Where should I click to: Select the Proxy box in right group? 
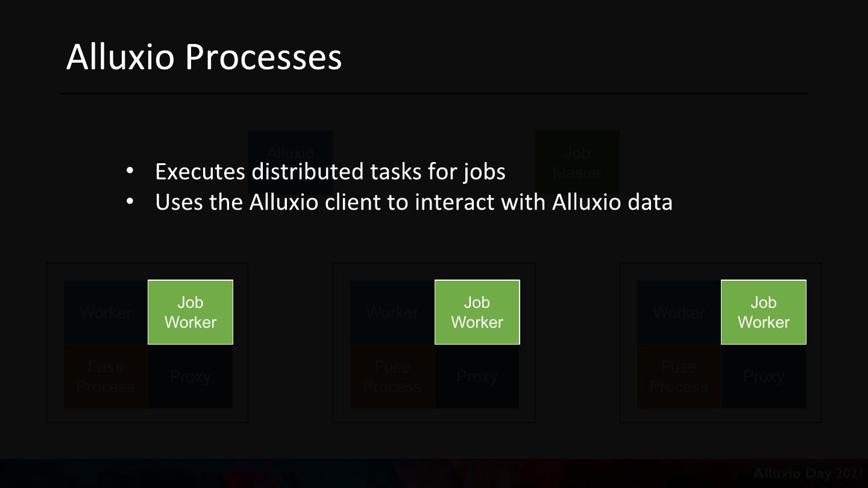[763, 377]
